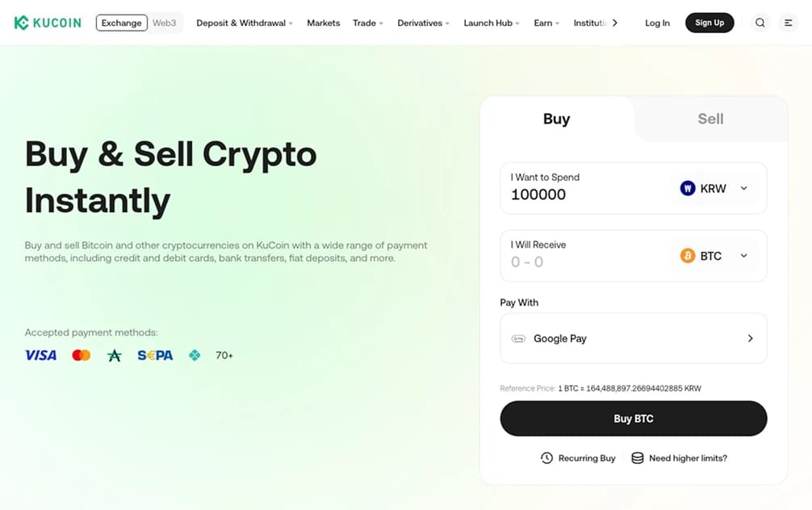Screen dimensions: 812x510
Task: Click the BTC coin icon
Action: point(687,256)
